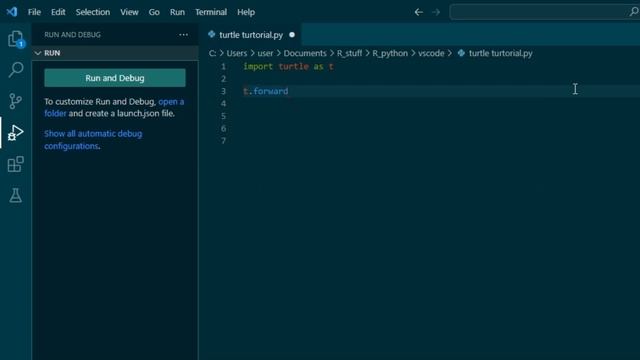Open the View menu
Viewport: 640px width, 360px height.
(129, 12)
